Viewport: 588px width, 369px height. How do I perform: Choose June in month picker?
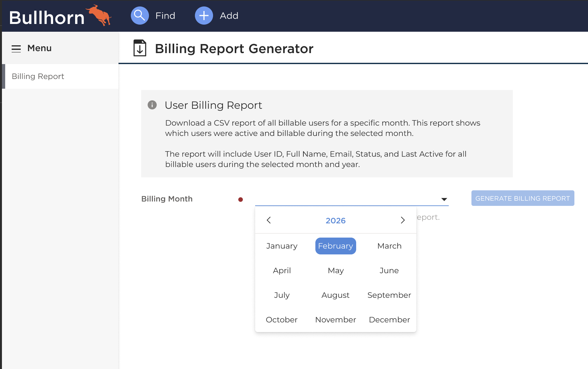[x=389, y=271]
